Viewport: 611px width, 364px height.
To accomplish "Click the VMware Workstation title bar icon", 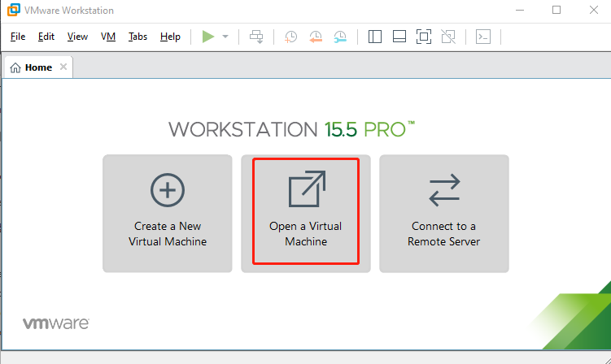I will (x=14, y=10).
